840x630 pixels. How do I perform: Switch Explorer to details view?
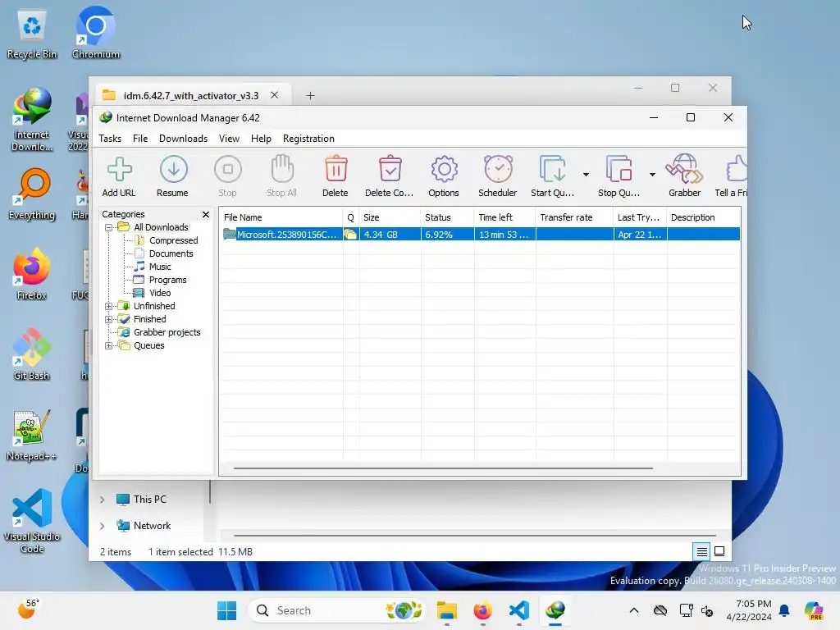(x=702, y=551)
